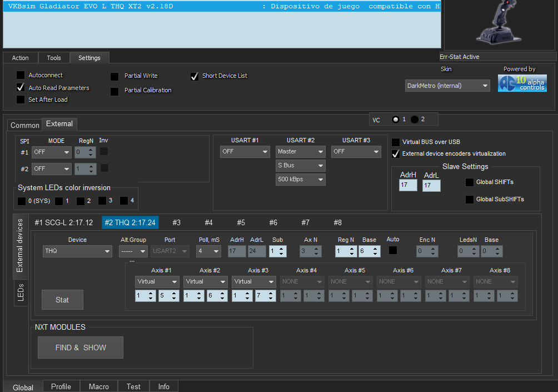Enable Partial Write option
The image size is (558, 392).
tap(114, 76)
